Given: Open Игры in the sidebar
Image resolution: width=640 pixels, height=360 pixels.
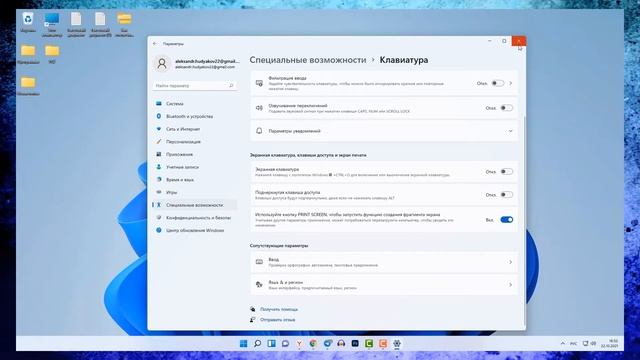Looking at the screenshot, I should (194, 192).
